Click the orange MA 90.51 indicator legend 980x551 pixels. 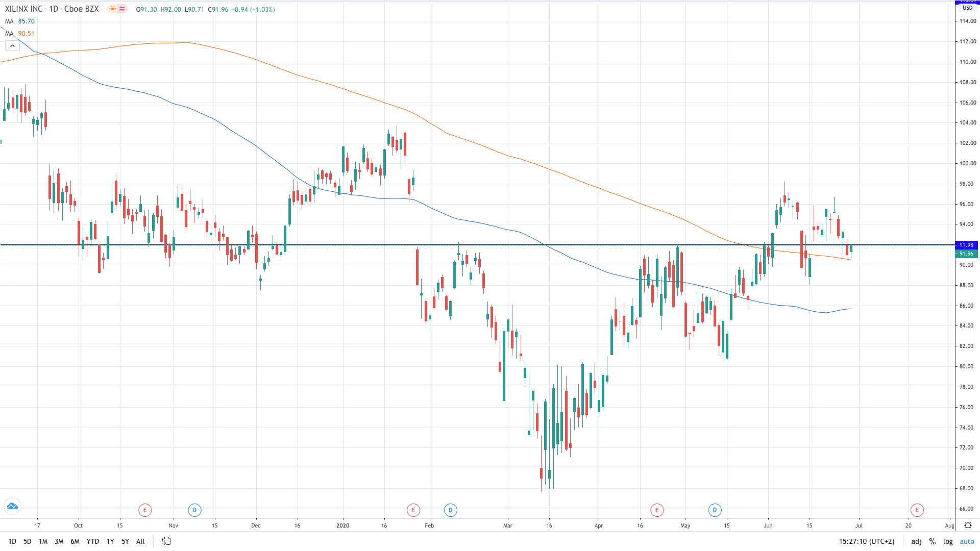pyautogui.click(x=20, y=34)
